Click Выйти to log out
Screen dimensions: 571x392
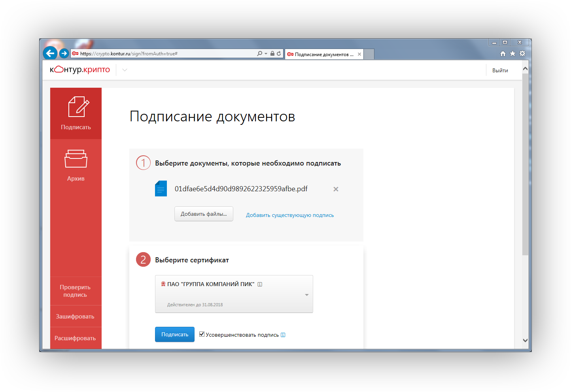[500, 70]
